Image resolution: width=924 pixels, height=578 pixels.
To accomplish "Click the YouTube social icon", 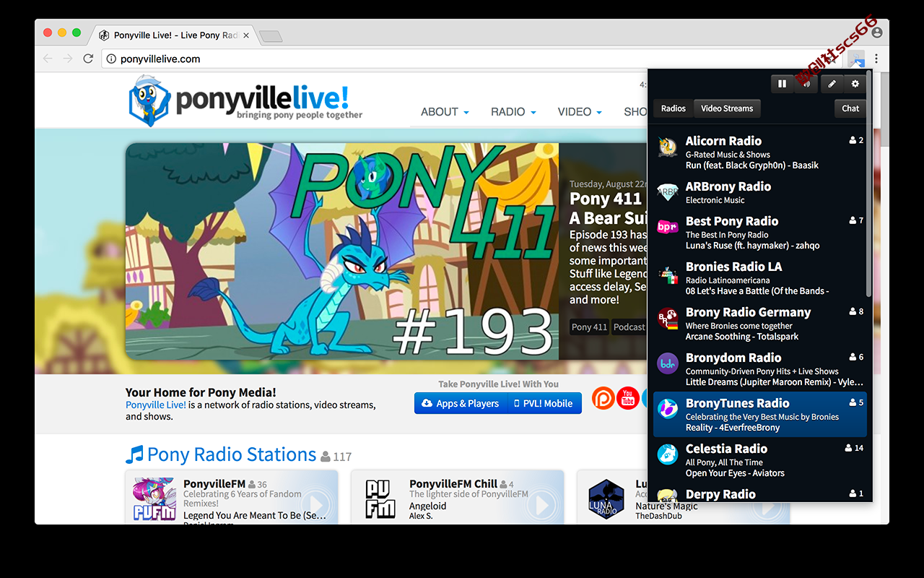I will point(628,398).
